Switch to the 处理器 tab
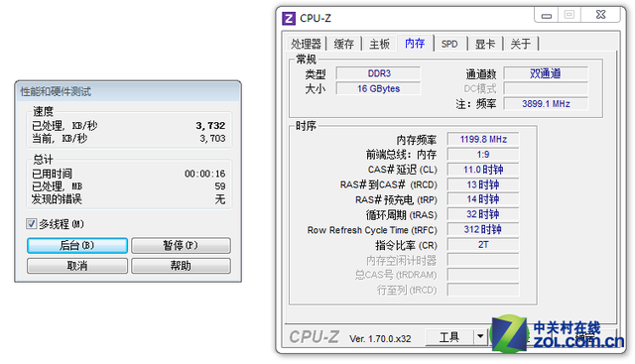Viewport: 635px width, 364px height. pyautogui.click(x=306, y=44)
